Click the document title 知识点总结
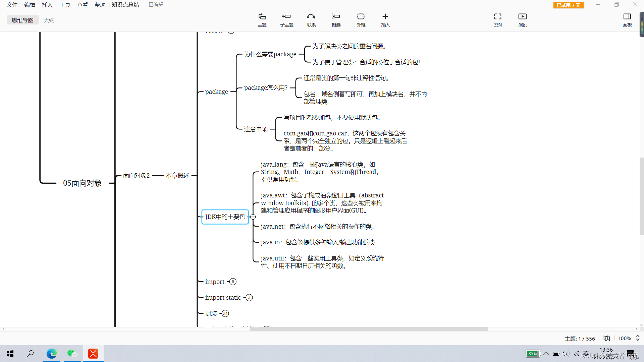Screen dimensions: 644x362 coord(125,5)
